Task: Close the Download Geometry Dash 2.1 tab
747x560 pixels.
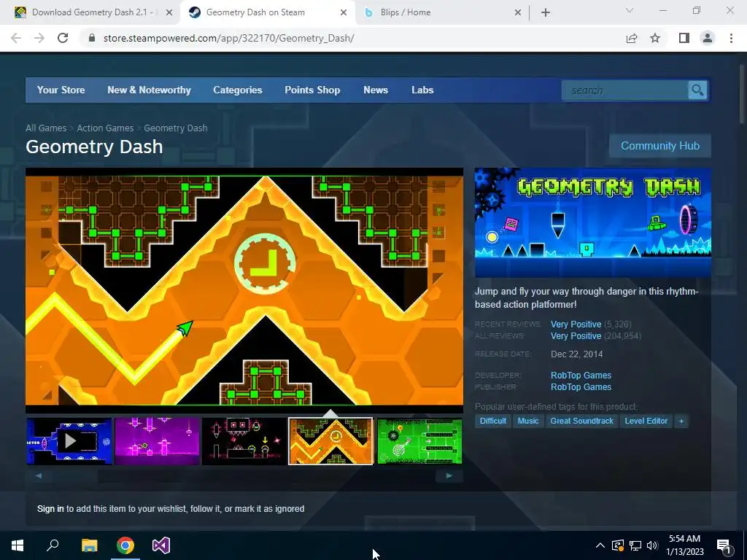Action: 169,12
